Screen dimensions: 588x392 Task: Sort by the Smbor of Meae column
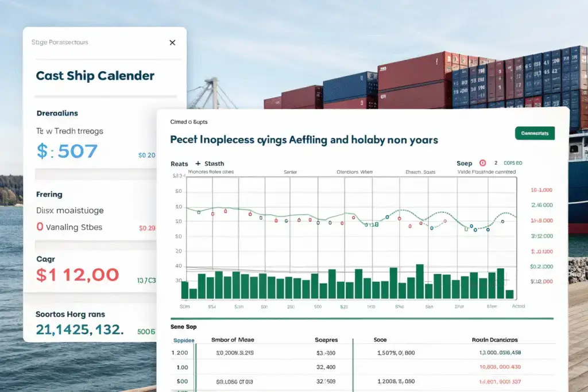coord(233,340)
